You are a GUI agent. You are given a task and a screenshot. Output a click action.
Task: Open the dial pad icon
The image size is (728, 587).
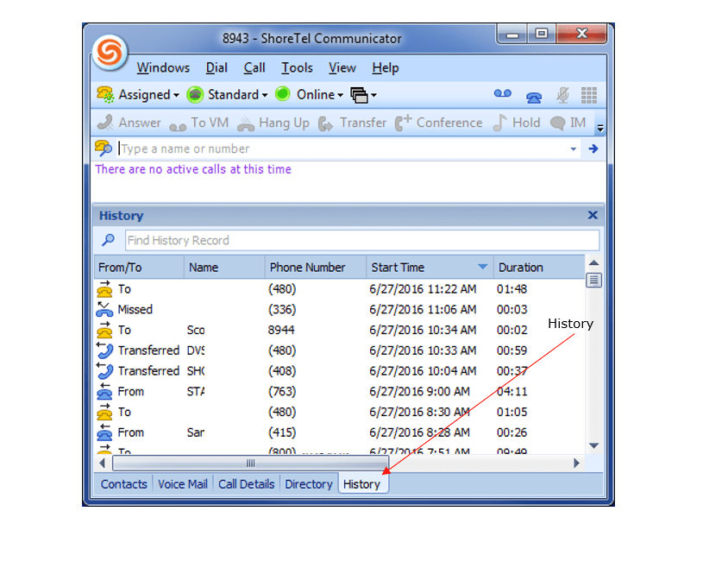590,94
